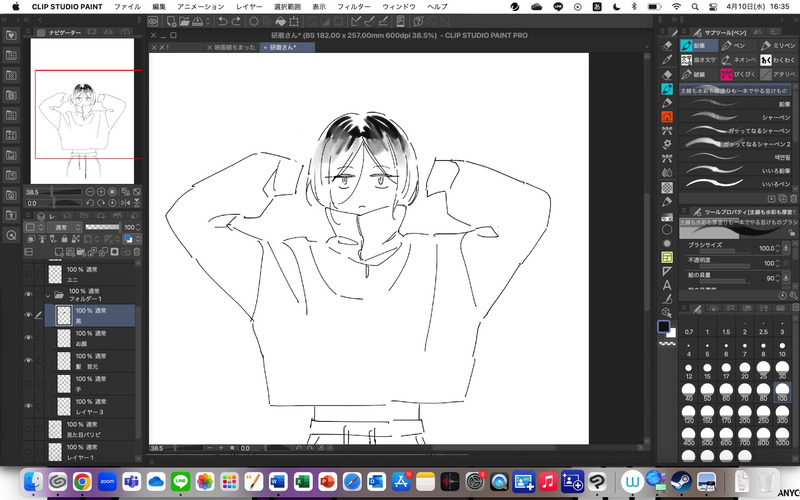Image resolution: width=800 pixels, height=500 pixels.
Task: Open a file with the folder icon
Action: point(184,21)
